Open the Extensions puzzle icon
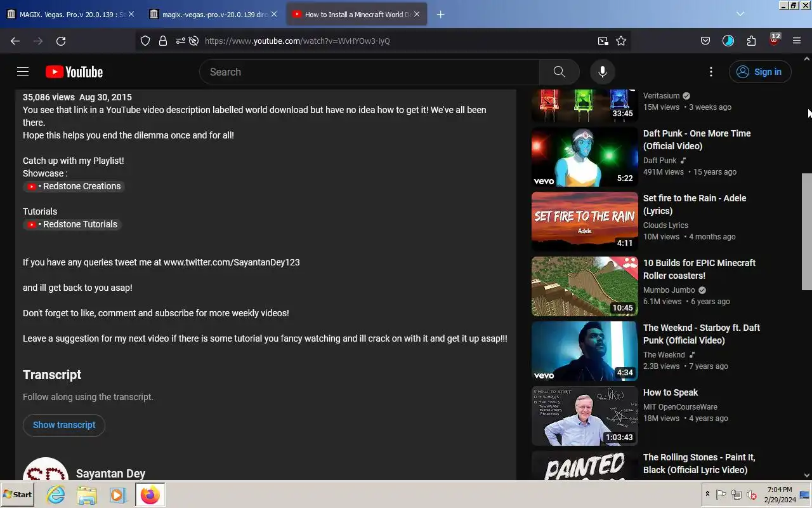This screenshot has width=812, height=508. [x=751, y=41]
